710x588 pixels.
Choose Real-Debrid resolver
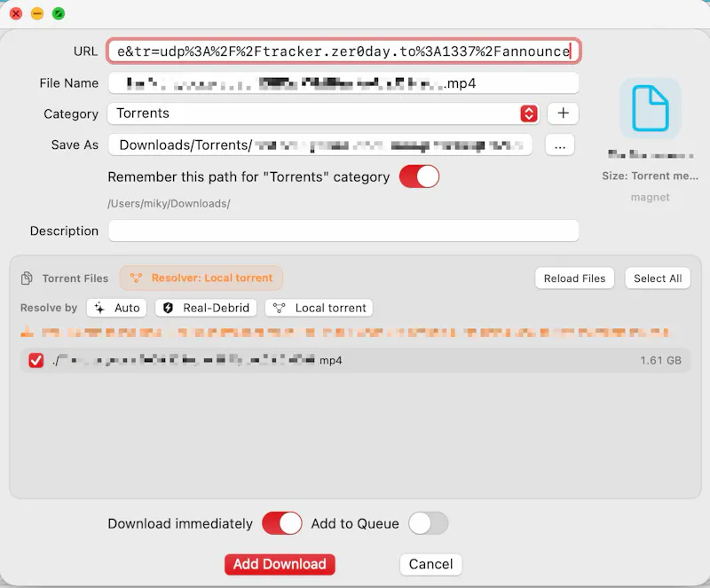coord(206,308)
